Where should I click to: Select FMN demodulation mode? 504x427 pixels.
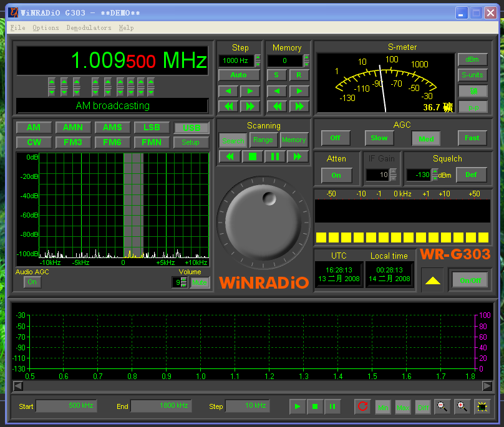click(x=152, y=142)
